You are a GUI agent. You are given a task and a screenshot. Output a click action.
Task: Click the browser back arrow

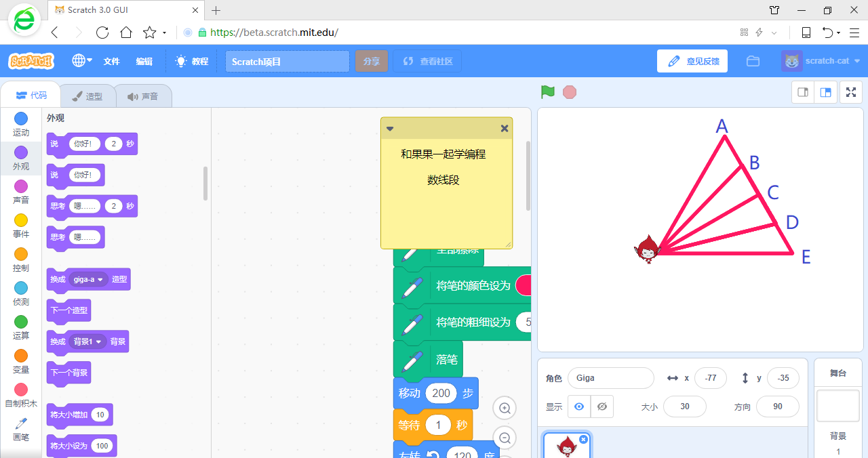[x=55, y=32]
